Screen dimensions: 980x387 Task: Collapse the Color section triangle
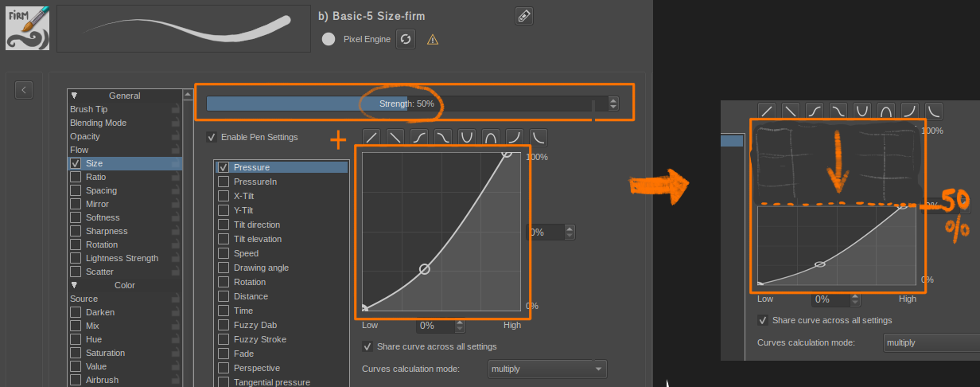coord(75,285)
